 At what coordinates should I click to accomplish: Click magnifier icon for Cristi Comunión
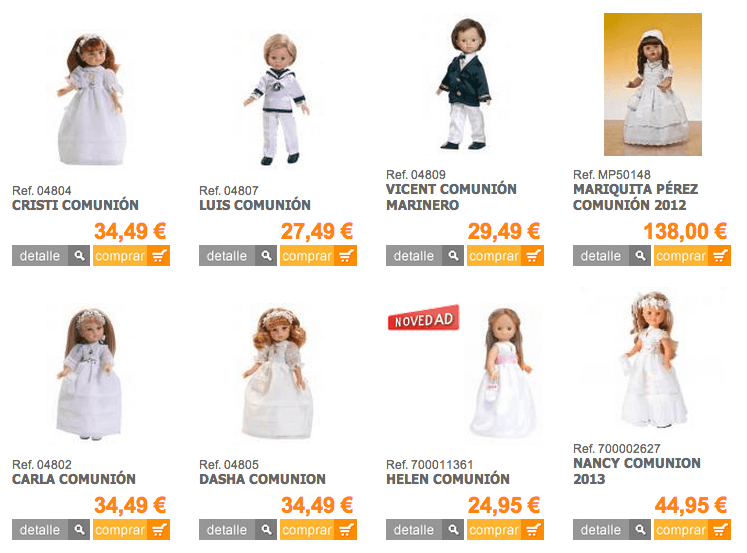80,256
